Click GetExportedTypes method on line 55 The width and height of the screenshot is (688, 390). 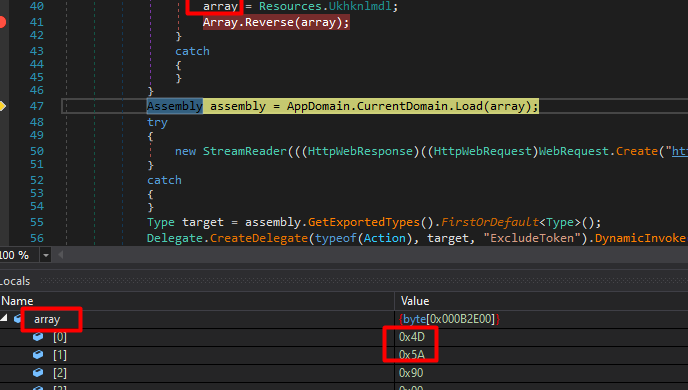tap(364, 222)
